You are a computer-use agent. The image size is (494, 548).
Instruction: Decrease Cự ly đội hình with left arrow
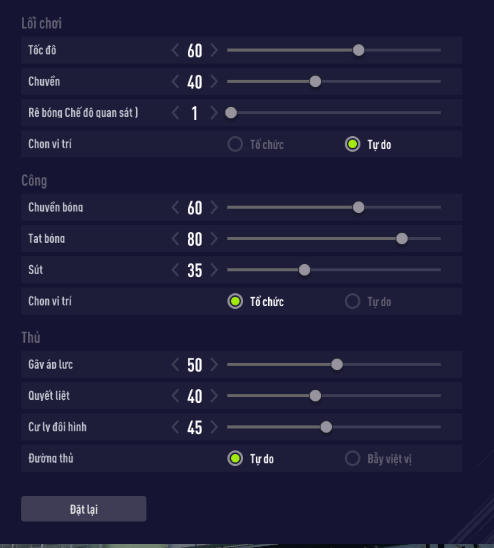point(176,427)
